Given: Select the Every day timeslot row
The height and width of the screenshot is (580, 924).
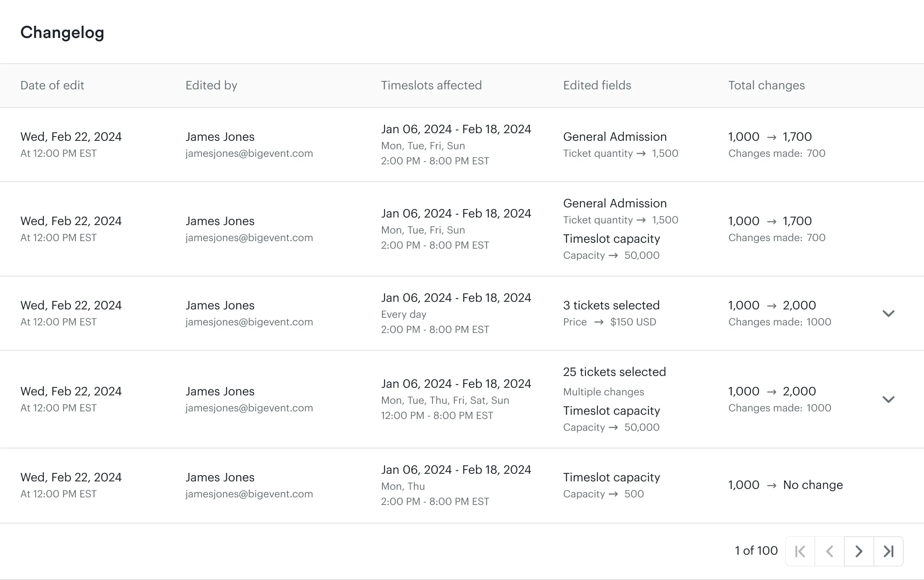Looking at the screenshot, I should click(403, 314).
